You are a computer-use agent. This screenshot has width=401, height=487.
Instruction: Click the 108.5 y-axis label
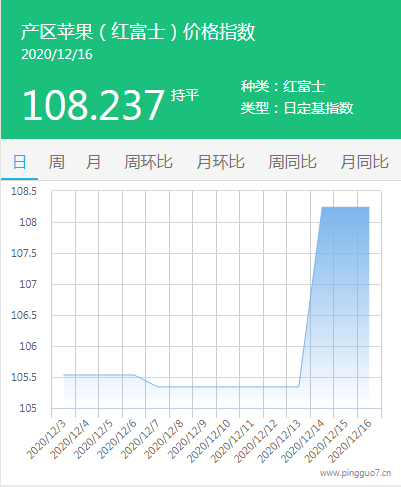click(24, 191)
